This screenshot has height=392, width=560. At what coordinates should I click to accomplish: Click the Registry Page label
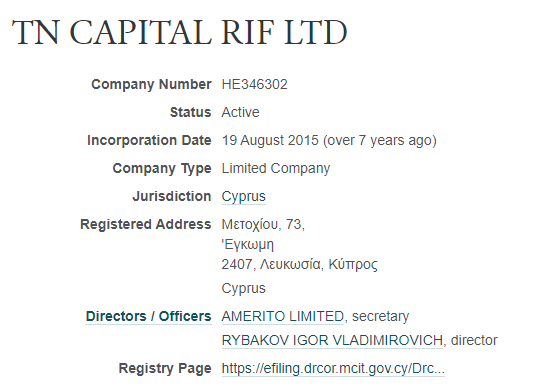coord(165,368)
